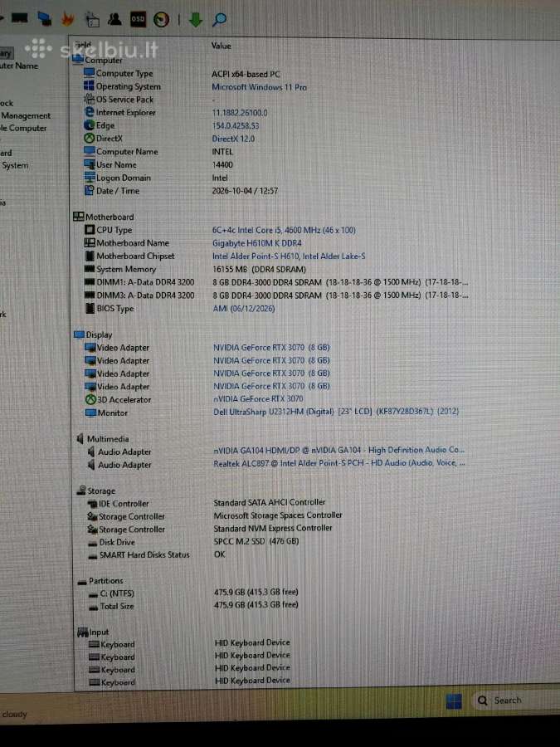Click the Multimedia speaker section icon
This screenshot has height=747, width=560.
(80, 438)
